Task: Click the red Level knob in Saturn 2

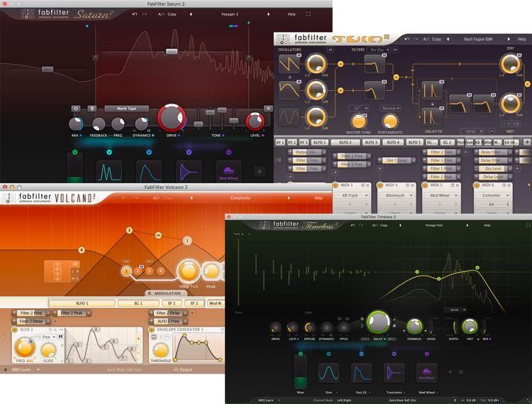Action: click(255, 122)
